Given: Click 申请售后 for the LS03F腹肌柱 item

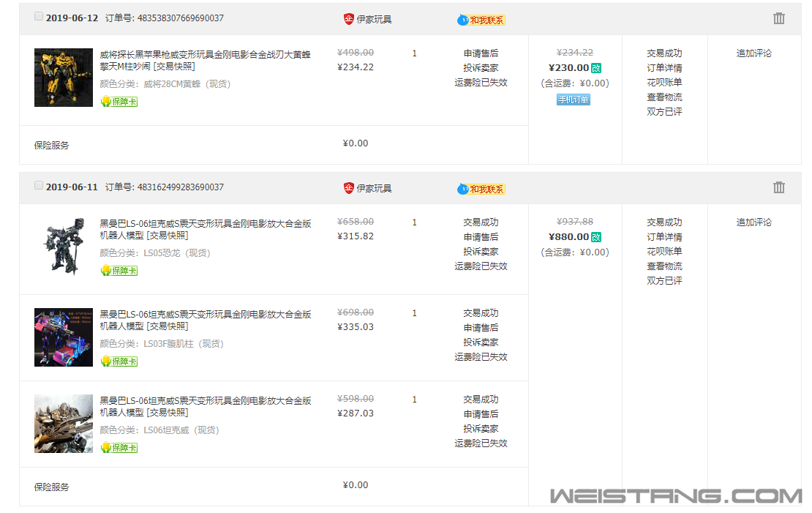Looking at the screenshot, I should [x=481, y=328].
